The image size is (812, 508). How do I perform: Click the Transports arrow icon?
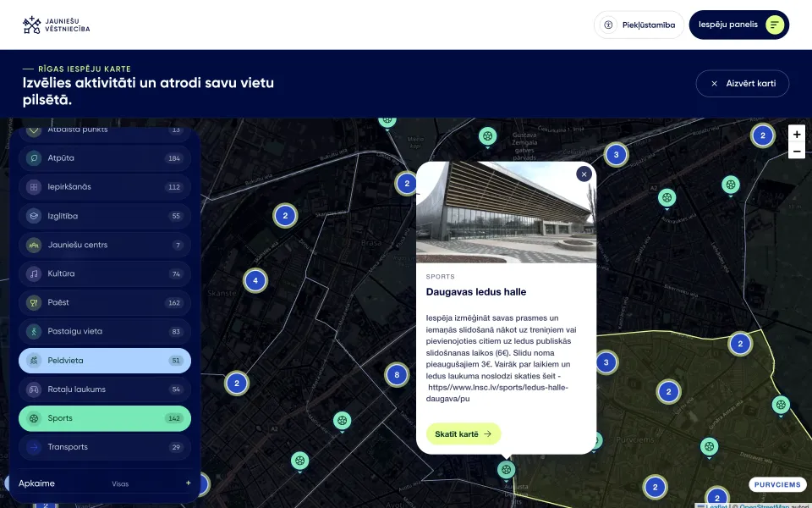(x=34, y=447)
